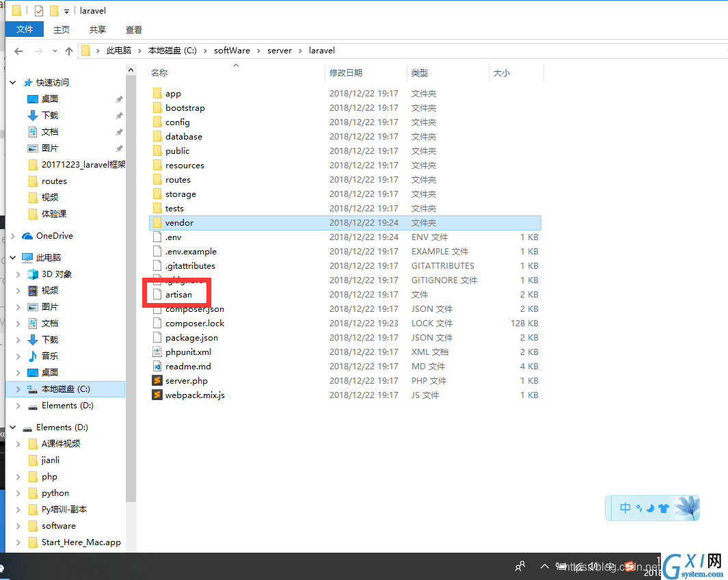Toggle Chinese mode on input method bar
The width and height of the screenshot is (728, 580).
point(625,508)
